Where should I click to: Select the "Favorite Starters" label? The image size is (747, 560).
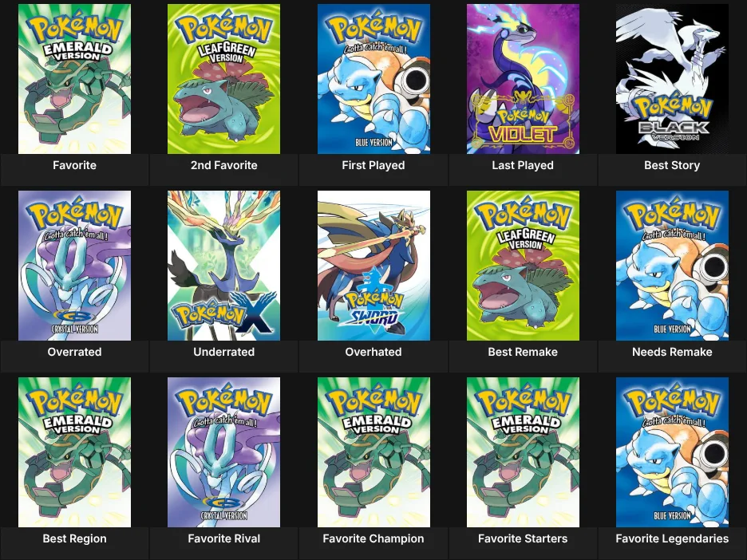tap(523, 538)
